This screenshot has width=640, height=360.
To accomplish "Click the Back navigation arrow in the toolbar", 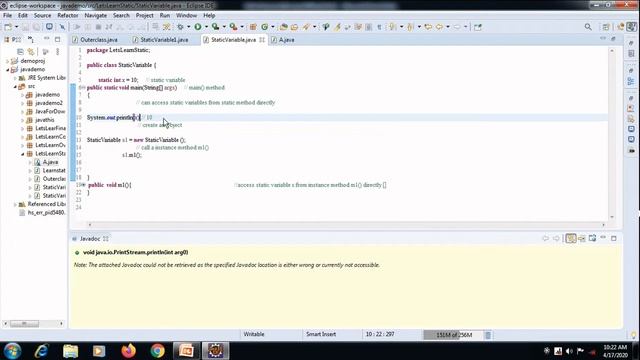I will (439, 27).
